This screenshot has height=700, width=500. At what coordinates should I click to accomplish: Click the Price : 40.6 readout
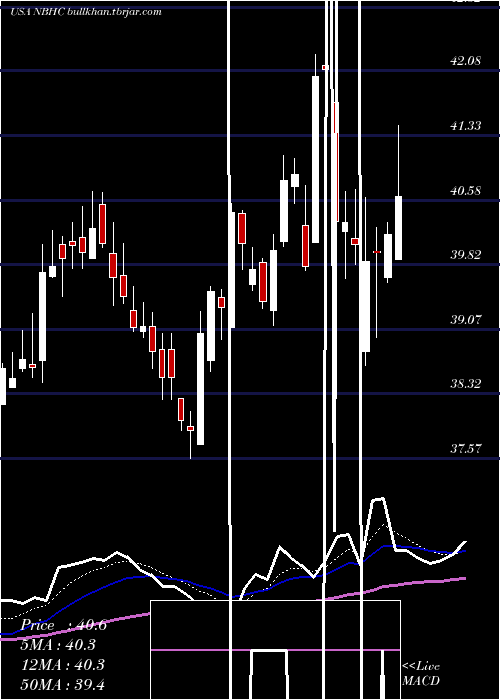(x=64, y=625)
